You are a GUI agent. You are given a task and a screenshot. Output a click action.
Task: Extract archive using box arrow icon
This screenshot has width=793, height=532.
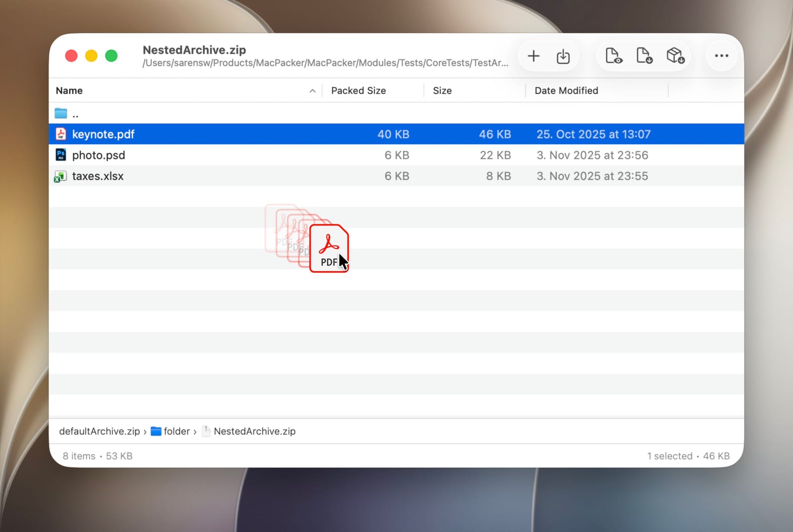676,55
